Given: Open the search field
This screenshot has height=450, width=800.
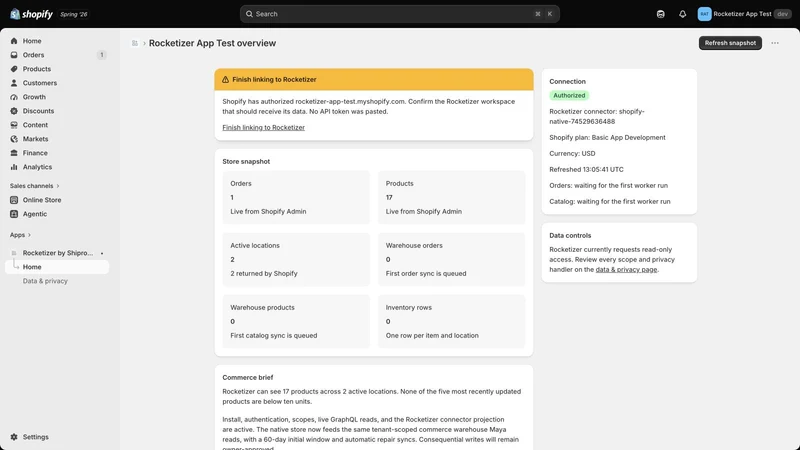Looking at the screenshot, I should coord(399,14).
